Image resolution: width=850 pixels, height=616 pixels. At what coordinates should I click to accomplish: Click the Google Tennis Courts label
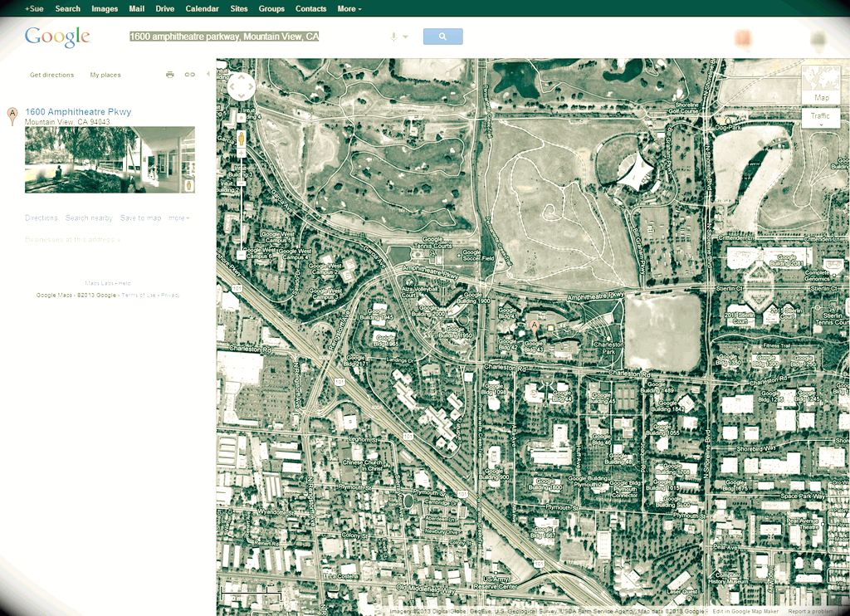click(x=433, y=242)
